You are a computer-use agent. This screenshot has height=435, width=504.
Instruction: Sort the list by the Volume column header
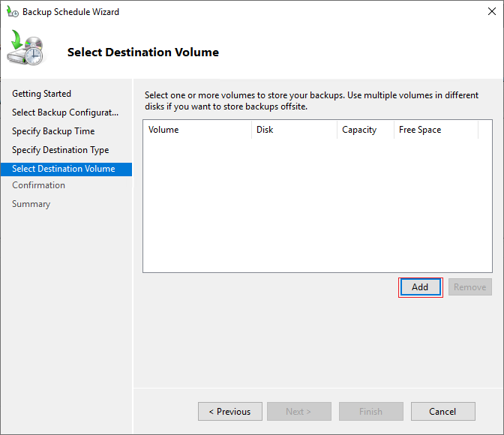[197, 130]
